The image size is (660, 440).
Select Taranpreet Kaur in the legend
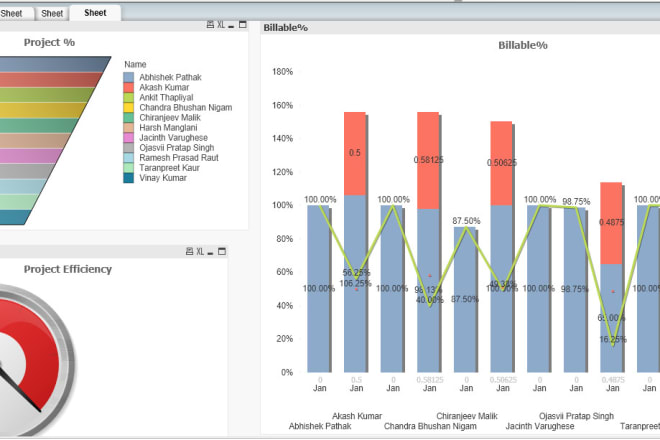169,168
